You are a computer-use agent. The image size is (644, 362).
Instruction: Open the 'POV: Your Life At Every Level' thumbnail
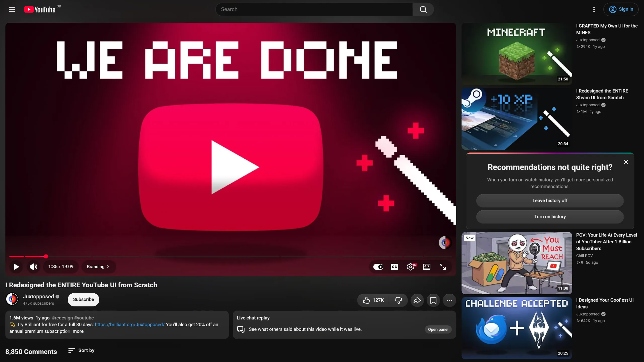[517, 263]
